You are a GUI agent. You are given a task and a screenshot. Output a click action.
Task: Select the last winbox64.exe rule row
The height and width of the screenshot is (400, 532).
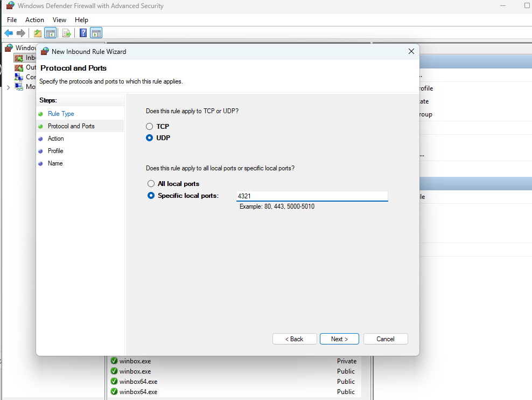click(x=235, y=391)
